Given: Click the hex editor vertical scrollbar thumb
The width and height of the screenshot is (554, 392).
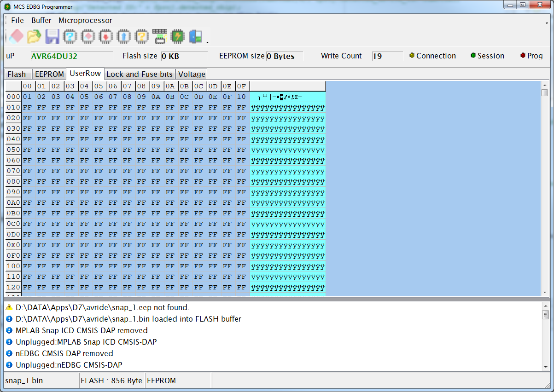Looking at the screenshot, I should coord(545,92).
